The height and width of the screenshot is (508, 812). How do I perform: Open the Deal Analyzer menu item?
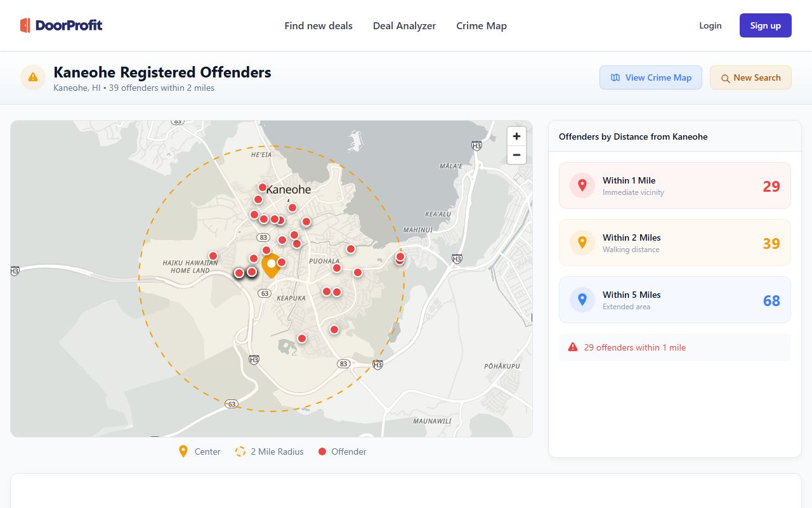[x=404, y=26]
